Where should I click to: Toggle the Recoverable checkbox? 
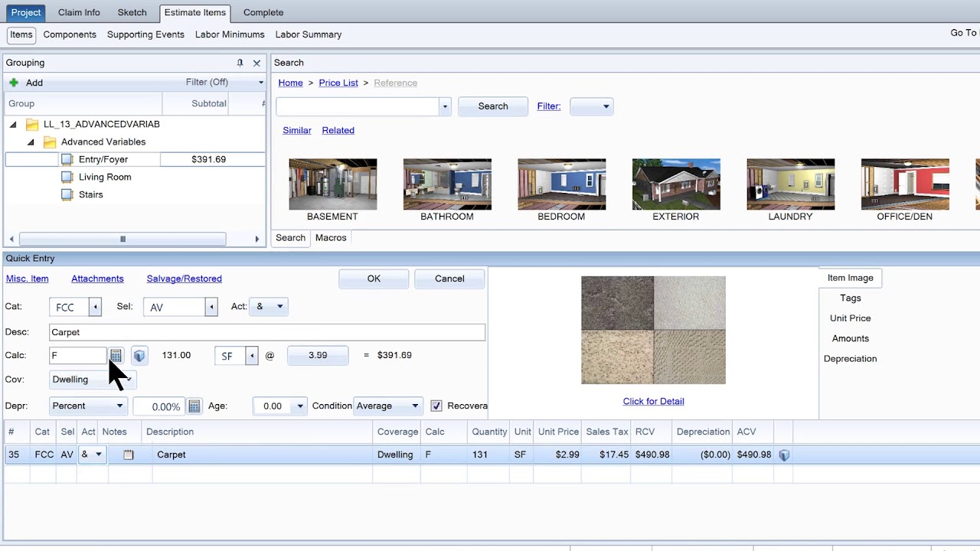[436, 406]
